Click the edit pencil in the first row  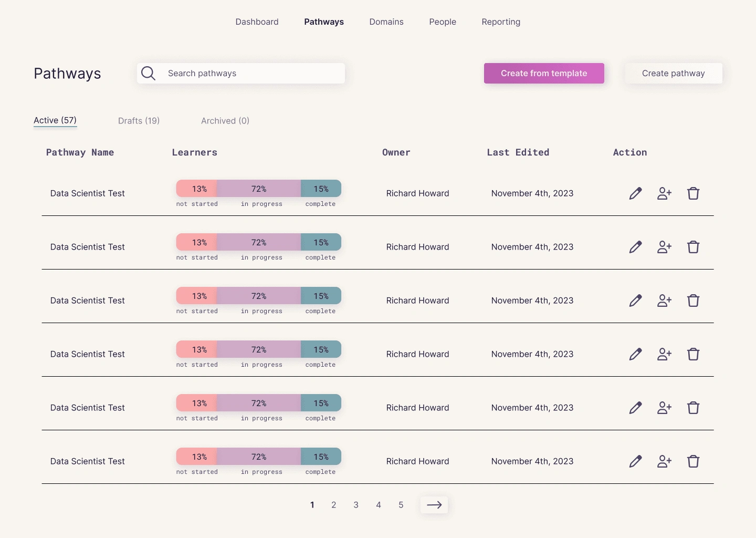click(635, 193)
